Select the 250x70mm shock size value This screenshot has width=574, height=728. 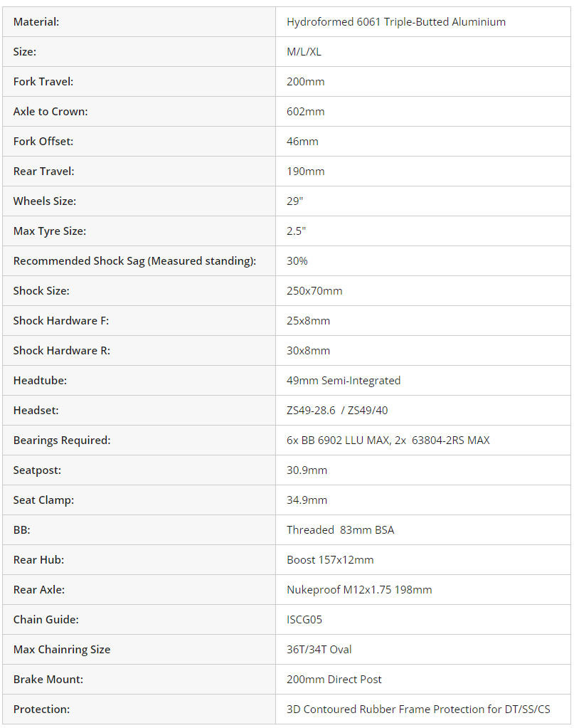tap(314, 291)
